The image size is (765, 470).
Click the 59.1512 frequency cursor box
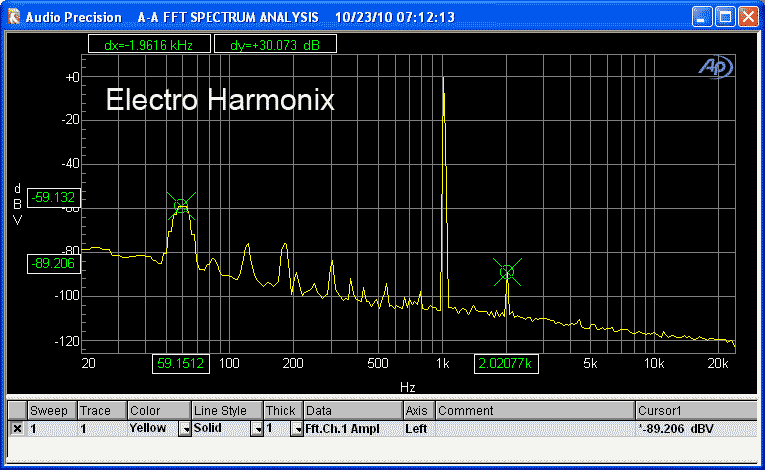pos(181,364)
